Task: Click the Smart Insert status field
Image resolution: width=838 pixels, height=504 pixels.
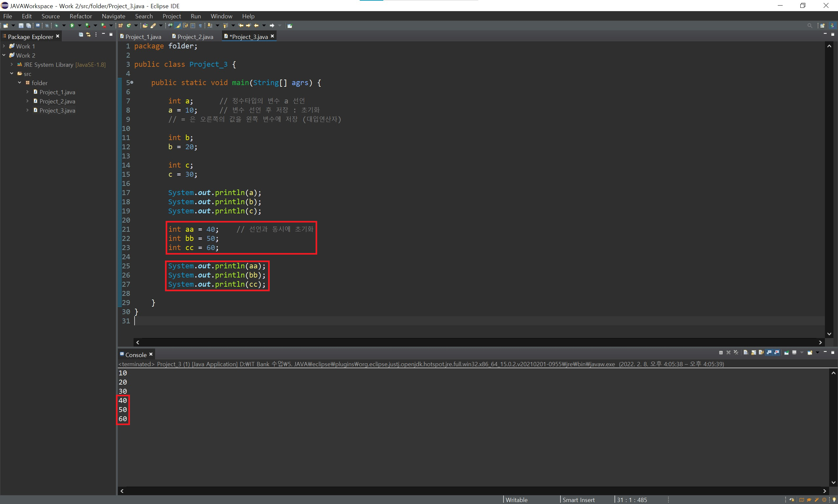Action: 578,500
